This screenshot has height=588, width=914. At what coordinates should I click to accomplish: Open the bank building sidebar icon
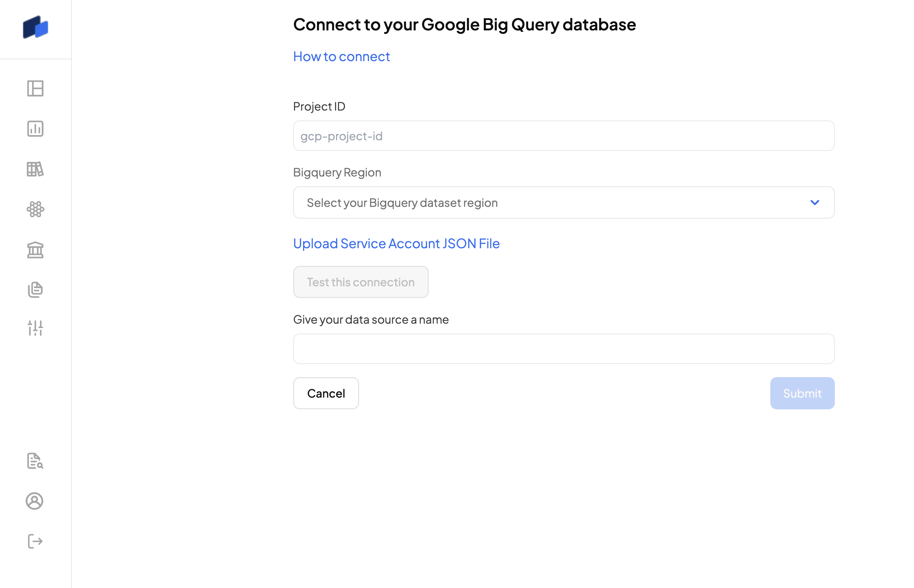click(x=35, y=250)
